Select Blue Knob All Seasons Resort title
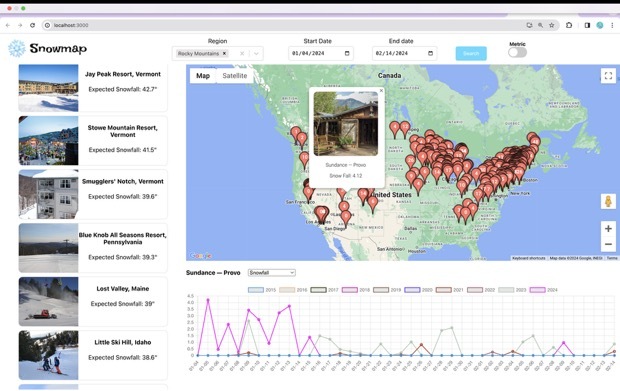 [123, 238]
